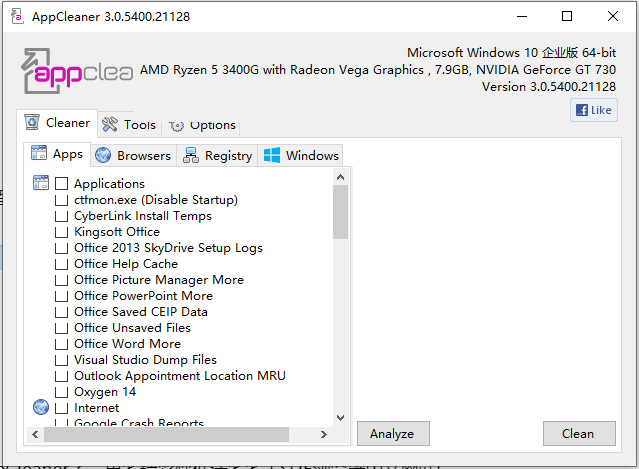Click the Internet globe icon in list
This screenshot has height=469, width=639.
point(41,407)
